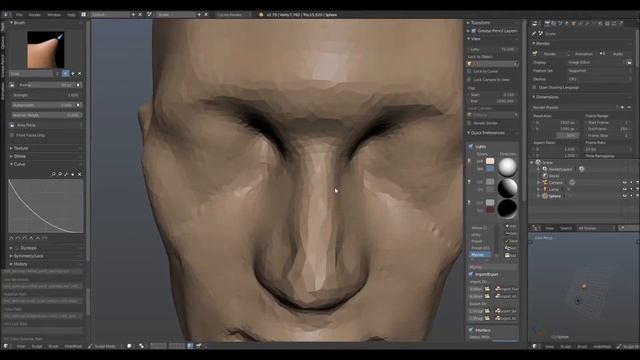640x360 pixels.
Task: Enable fake user for the brush
Action: 65,73
